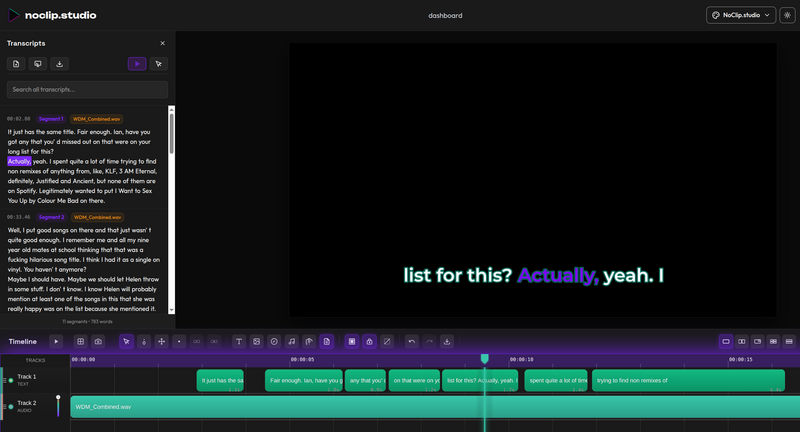Click the upload/share arrow icon in timeline toolbar

click(x=309, y=342)
